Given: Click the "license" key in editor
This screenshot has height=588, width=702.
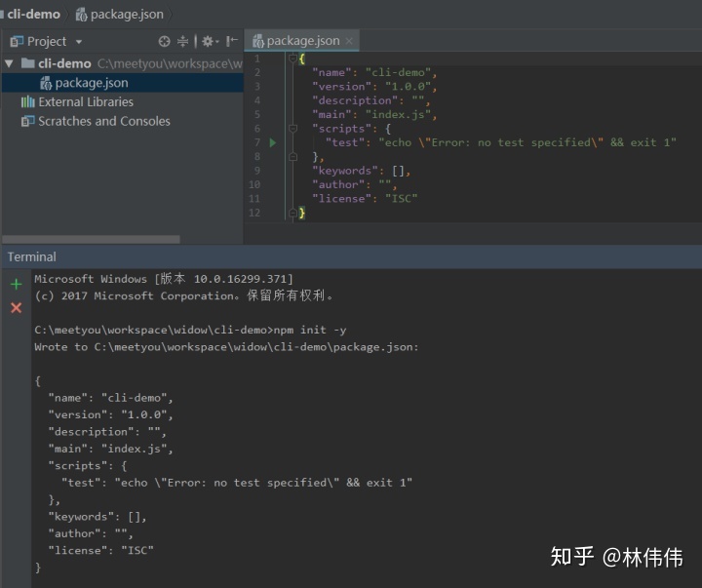Looking at the screenshot, I should 342,198.
